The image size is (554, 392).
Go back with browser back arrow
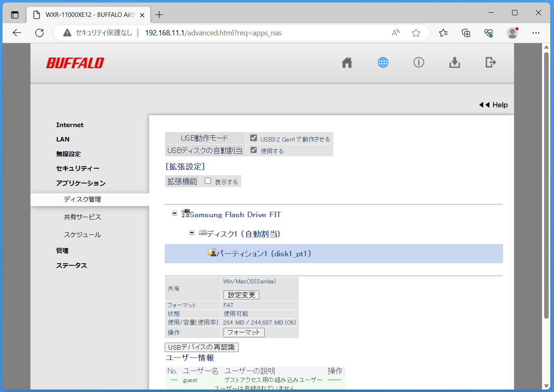pyautogui.click(x=17, y=33)
